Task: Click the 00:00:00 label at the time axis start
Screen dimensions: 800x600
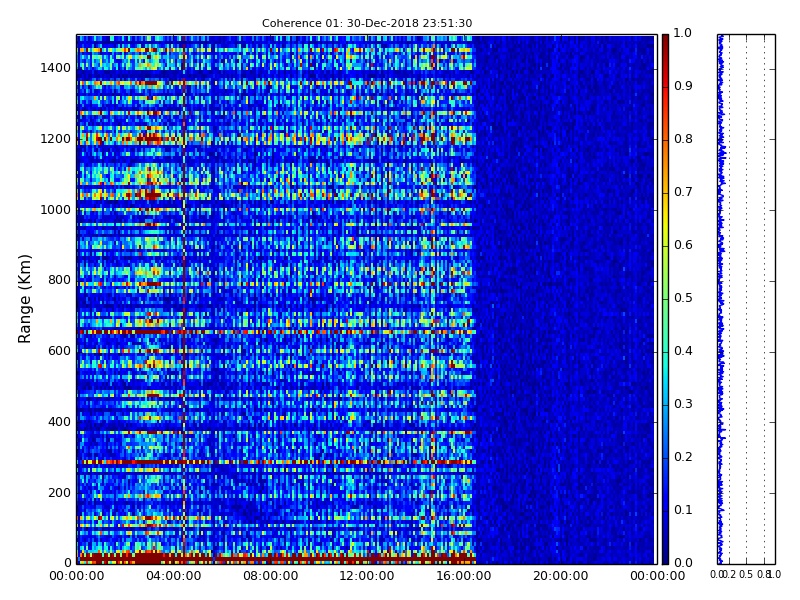Action: [77, 577]
